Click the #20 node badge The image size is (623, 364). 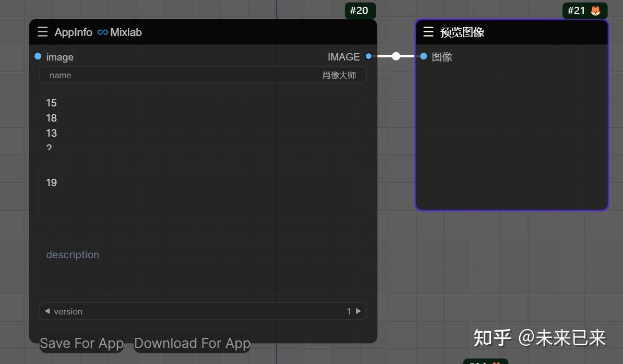coord(360,10)
